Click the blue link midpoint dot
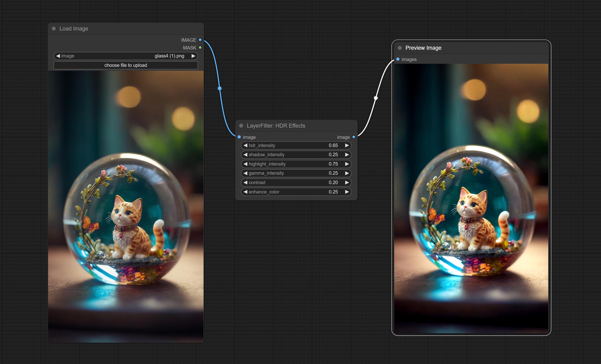The image size is (601, 364). [220, 88]
